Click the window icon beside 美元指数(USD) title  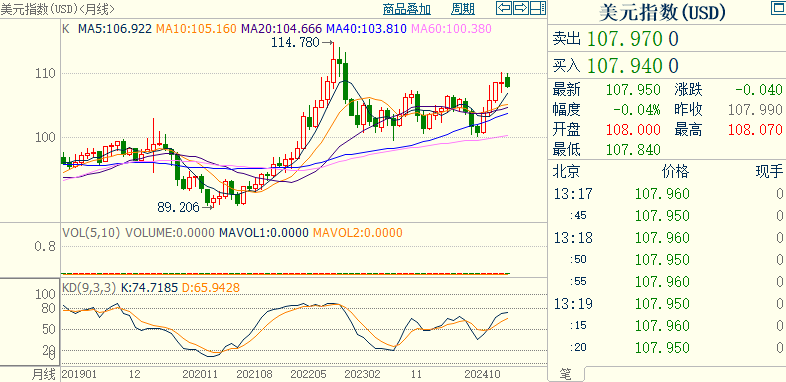tap(777, 9)
